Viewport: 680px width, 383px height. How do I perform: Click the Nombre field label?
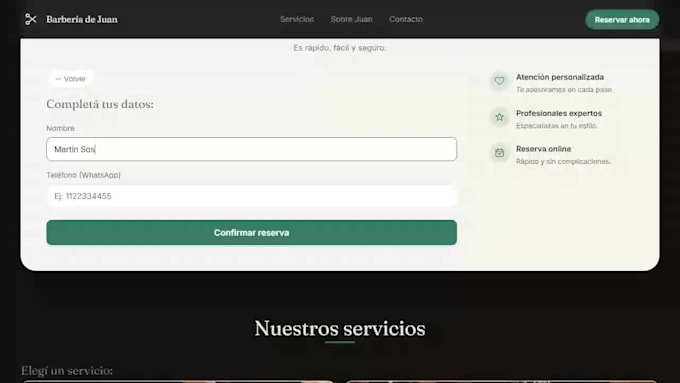tap(60, 128)
